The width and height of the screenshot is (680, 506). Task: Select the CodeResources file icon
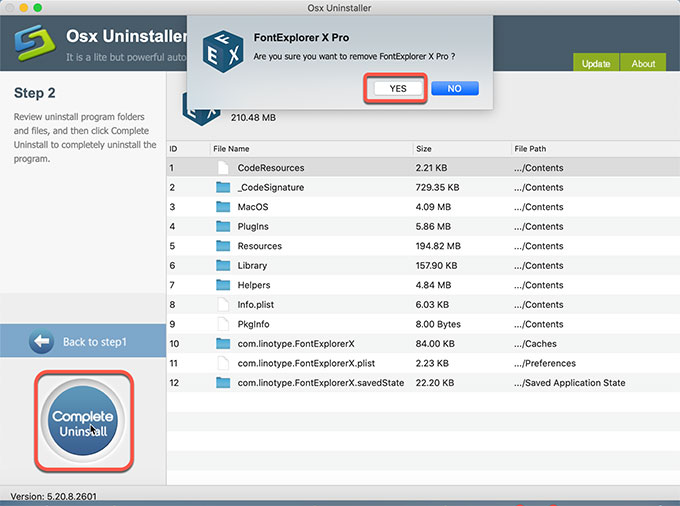tap(223, 167)
